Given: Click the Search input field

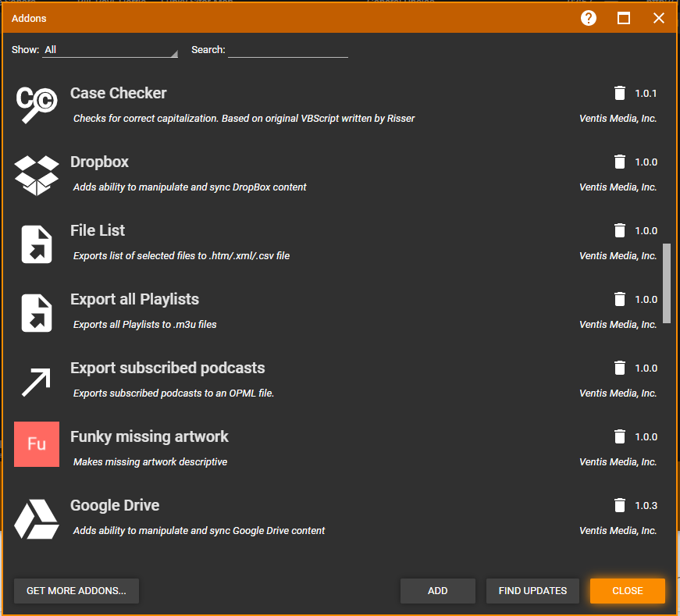Looking at the screenshot, I should tap(287, 50).
